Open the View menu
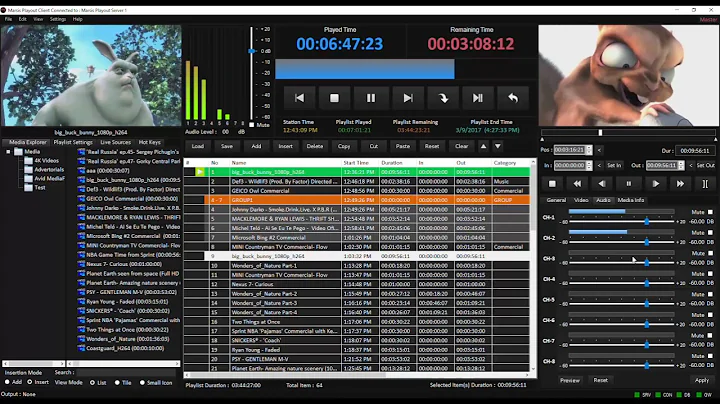The height and width of the screenshot is (404, 720). pos(38,19)
